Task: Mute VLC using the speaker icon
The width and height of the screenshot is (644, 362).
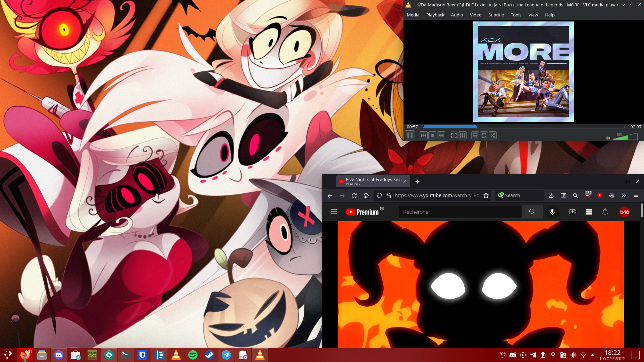Action: (608, 138)
